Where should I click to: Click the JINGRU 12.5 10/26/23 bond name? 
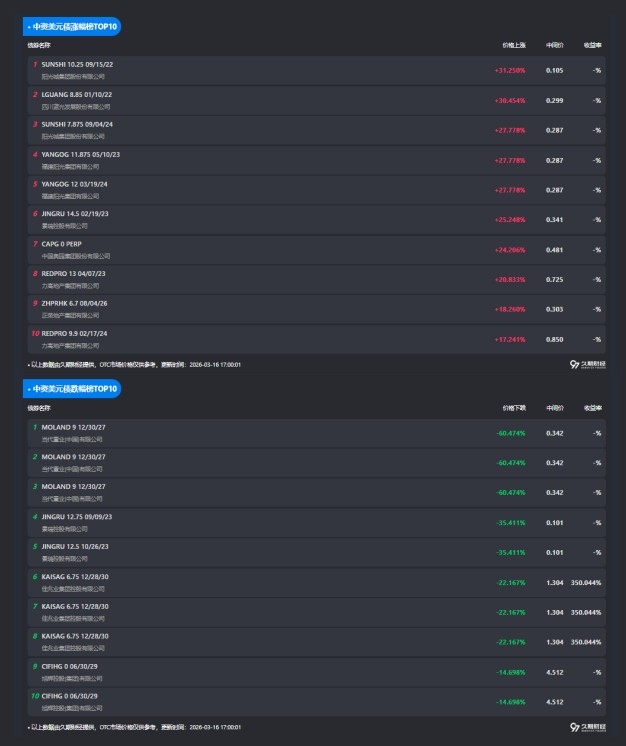click(75, 546)
